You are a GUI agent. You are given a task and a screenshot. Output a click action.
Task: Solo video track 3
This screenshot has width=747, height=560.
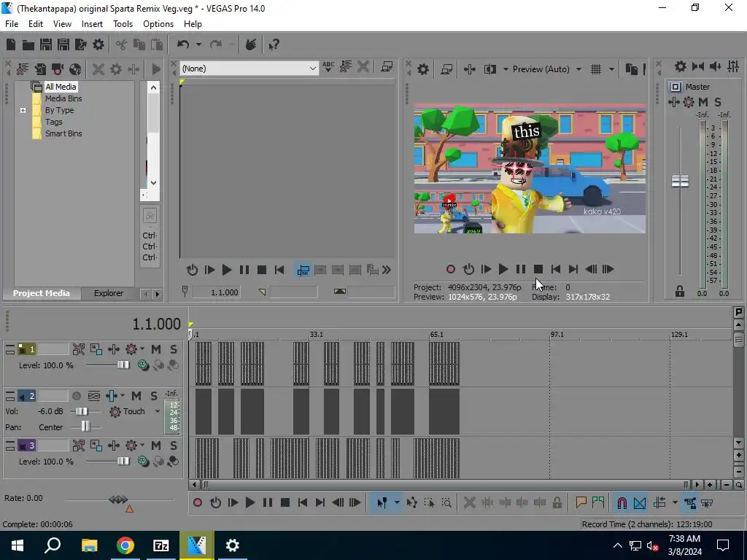coord(174,446)
